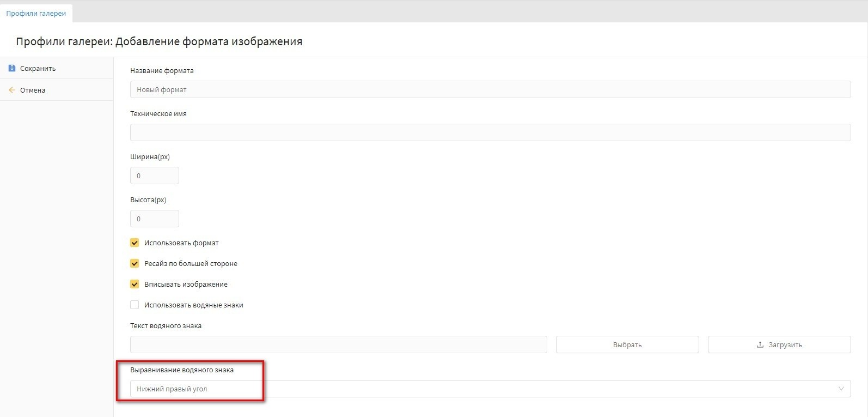Select the Высота(px) number field
Image resolution: width=868 pixels, height=417 pixels.
[155, 219]
